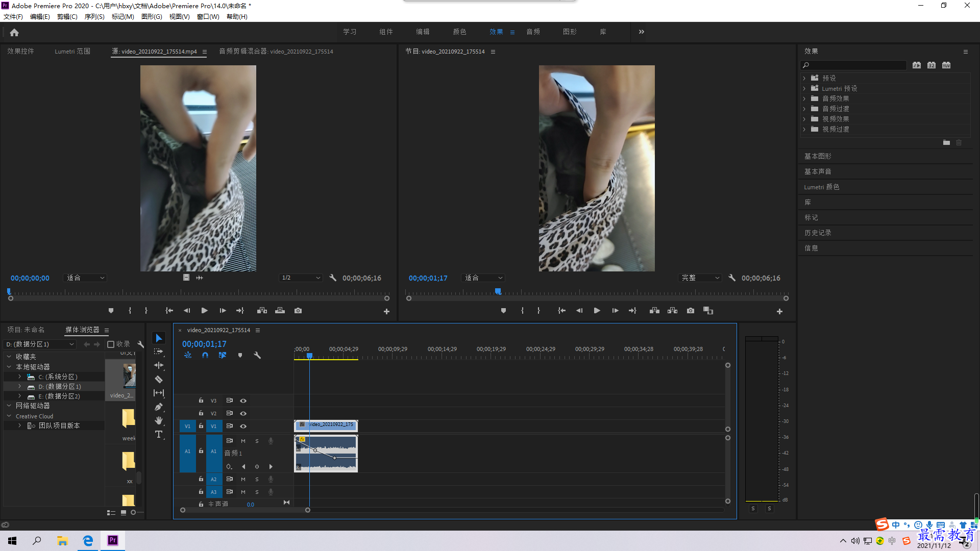Click the Home icon
This screenshot has width=980, height=551.
pos(14,32)
